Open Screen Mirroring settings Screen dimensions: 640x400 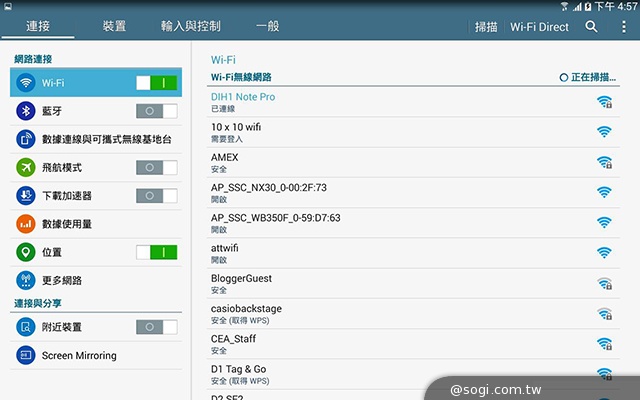point(96,355)
